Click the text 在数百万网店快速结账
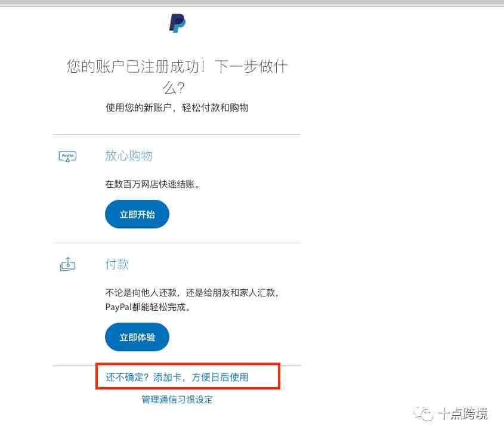The width and height of the screenshot is (504, 436). pyautogui.click(x=153, y=184)
